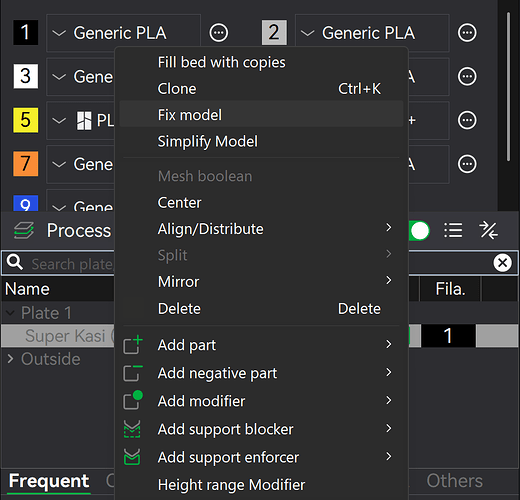Click the Process panel title
The width and height of the screenshot is (520, 500).
(79, 230)
